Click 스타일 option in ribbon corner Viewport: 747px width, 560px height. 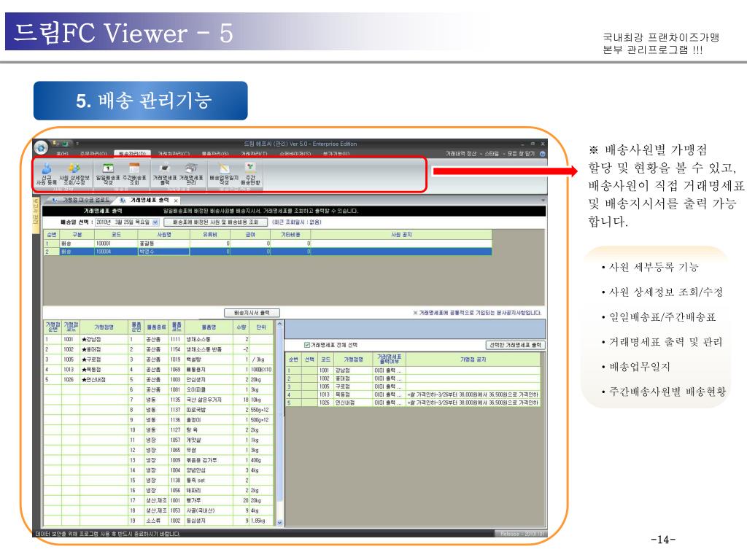pos(492,154)
